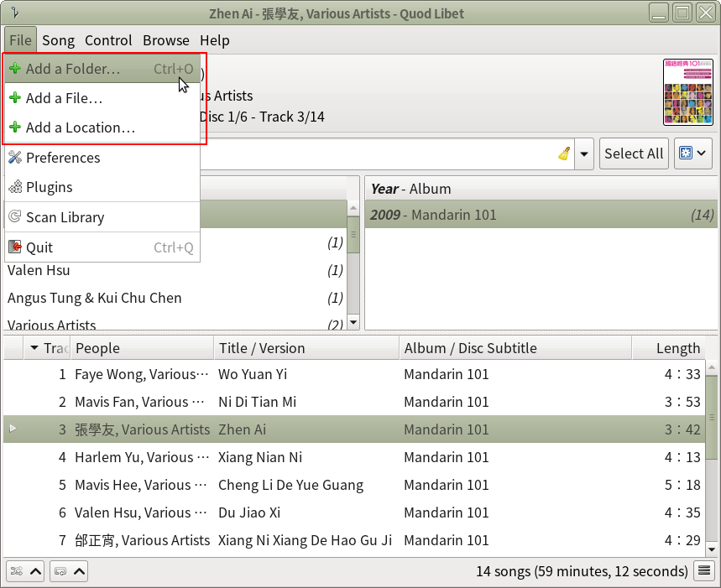Click Scan Library in File menu
The width and height of the screenshot is (721, 588).
[65, 217]
